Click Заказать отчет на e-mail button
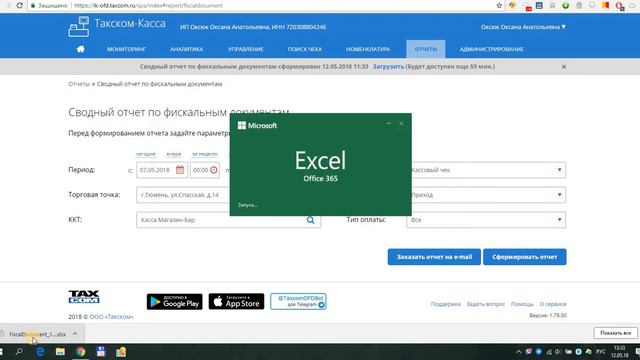Image resolution: width=640 pixels, height=360 pixels. (x=434, y=257)
